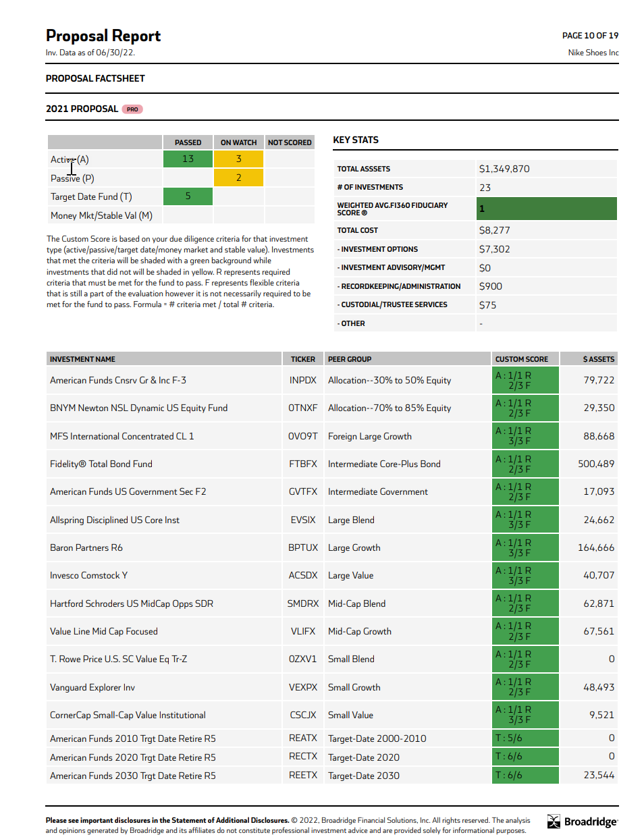Click the PASSED column header in summary table

click(188, 142)
